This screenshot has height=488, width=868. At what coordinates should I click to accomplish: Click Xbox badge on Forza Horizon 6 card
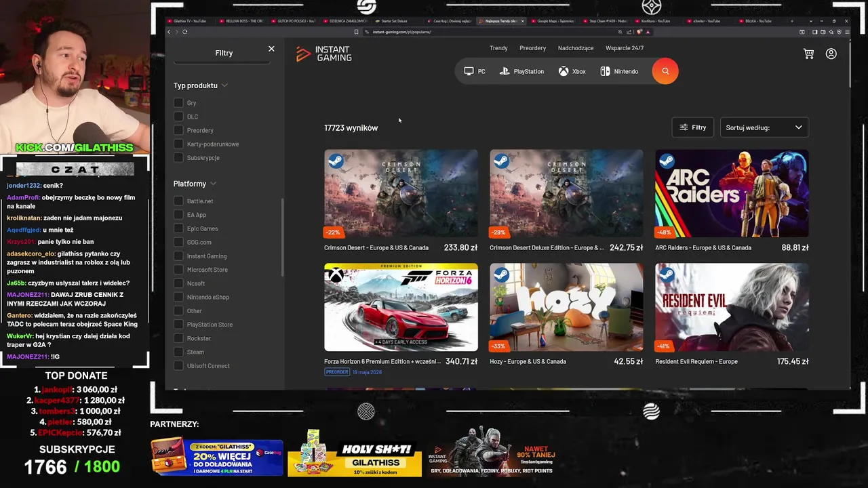[x=335, y=274]
